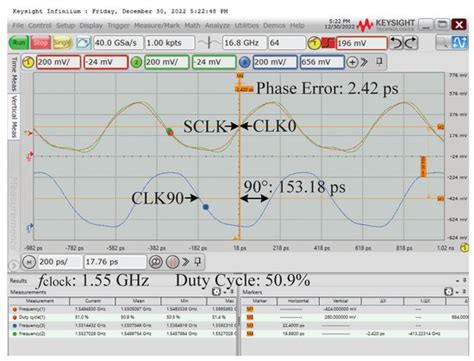
Task: Select the Time Meas side tab
Action: point(14,74)
